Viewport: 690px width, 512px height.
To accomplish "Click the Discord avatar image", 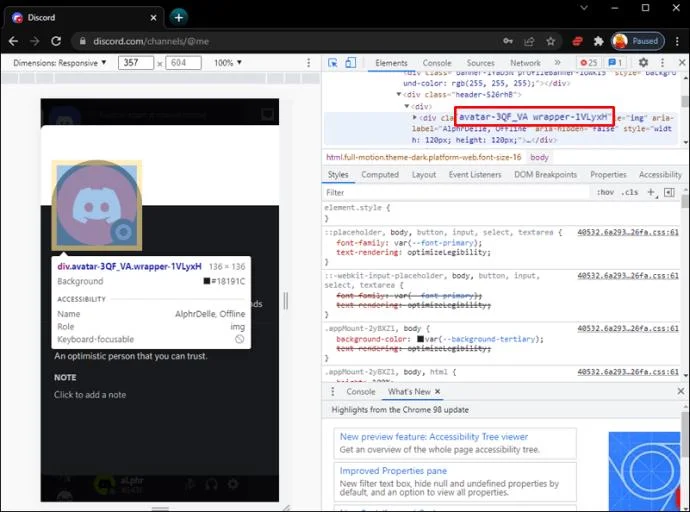I will 97,205.
